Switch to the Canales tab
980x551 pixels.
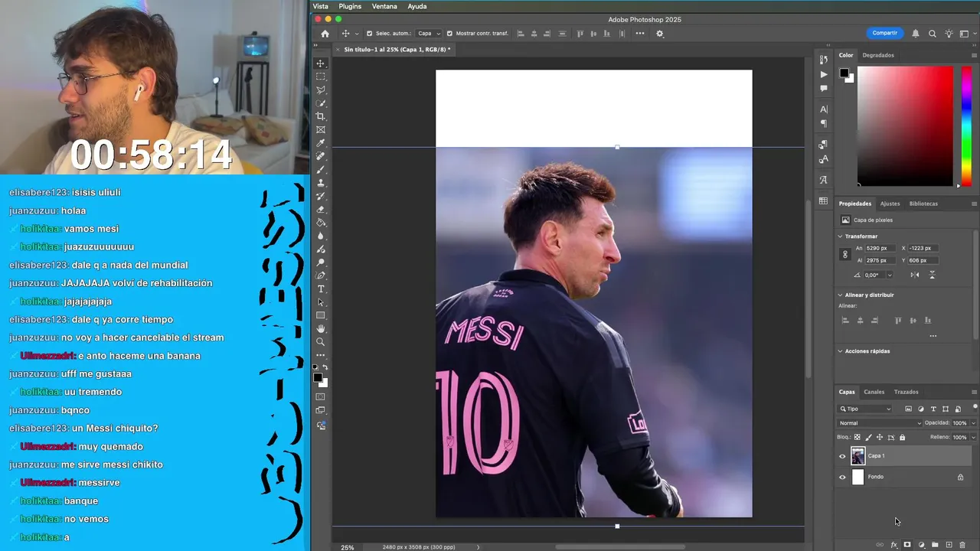(874, 392)
